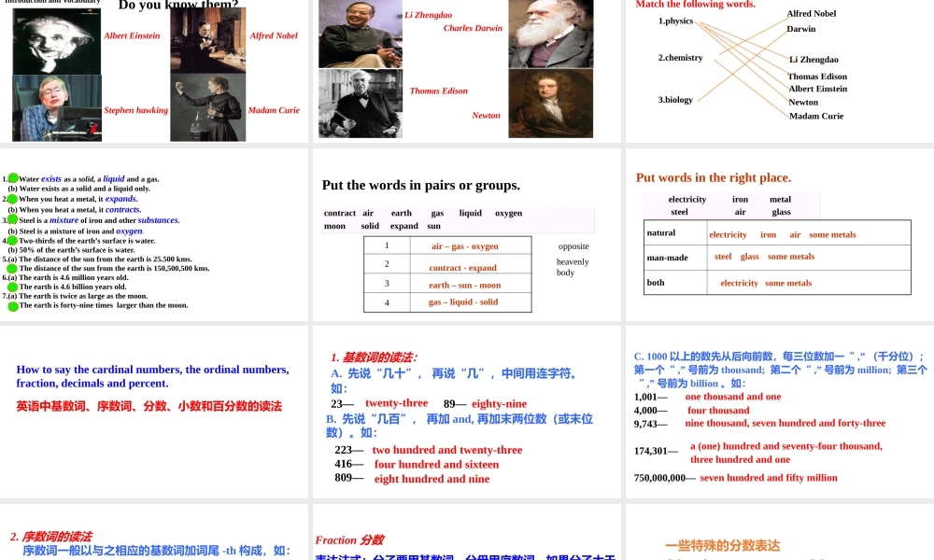The height and width of the screenshot is (560, 934).
Task: Click the 'Albert Einstein' red caption
Action: pyautogui.click(x=133, y=35)
